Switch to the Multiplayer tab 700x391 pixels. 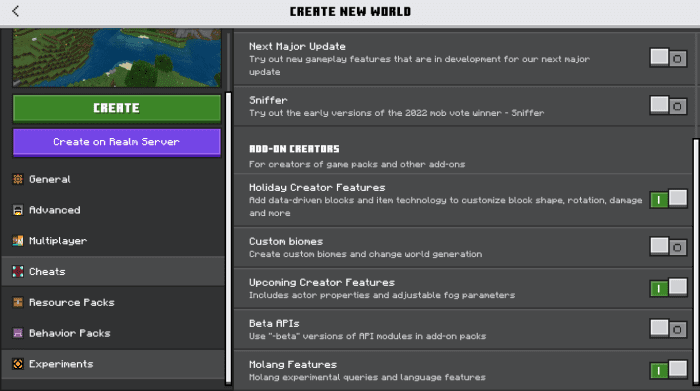[x=113, y=241]
